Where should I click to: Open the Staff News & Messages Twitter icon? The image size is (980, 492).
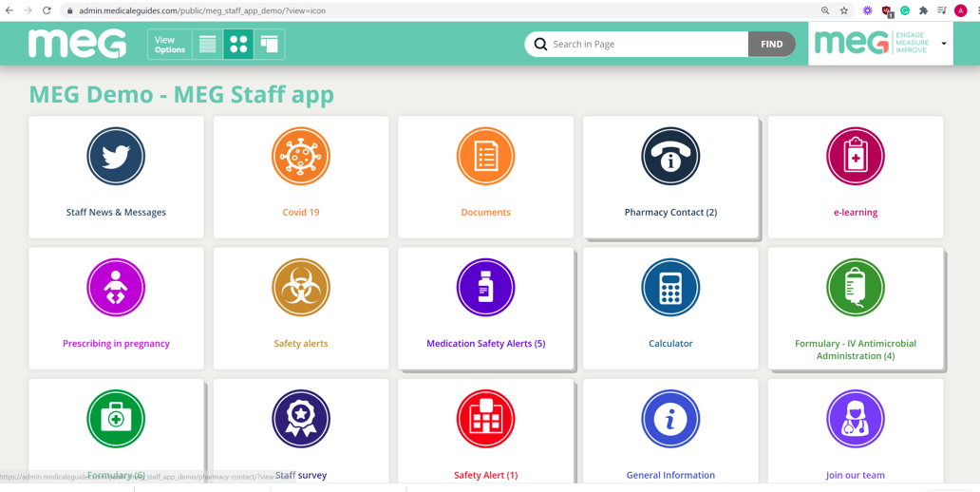click(116, 157)
